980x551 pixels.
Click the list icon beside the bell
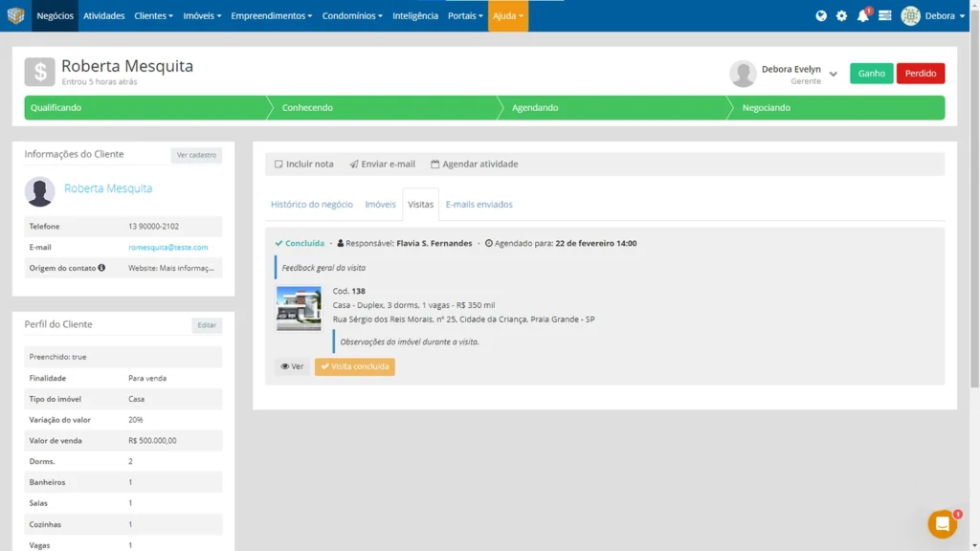point(884,15)
